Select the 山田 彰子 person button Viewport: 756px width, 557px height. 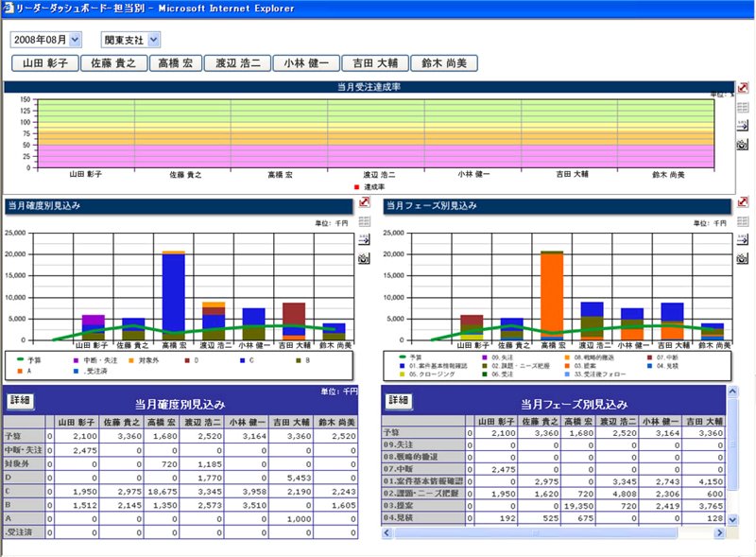tap(45, 63)
